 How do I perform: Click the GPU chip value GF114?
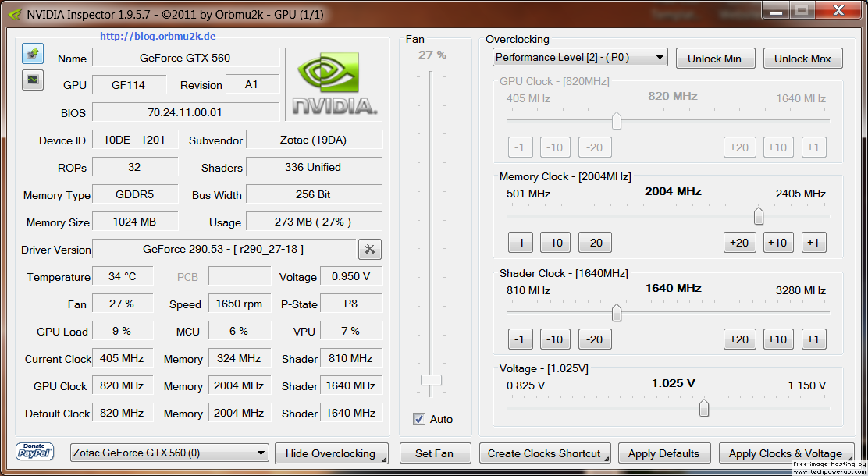pos(129,85)
